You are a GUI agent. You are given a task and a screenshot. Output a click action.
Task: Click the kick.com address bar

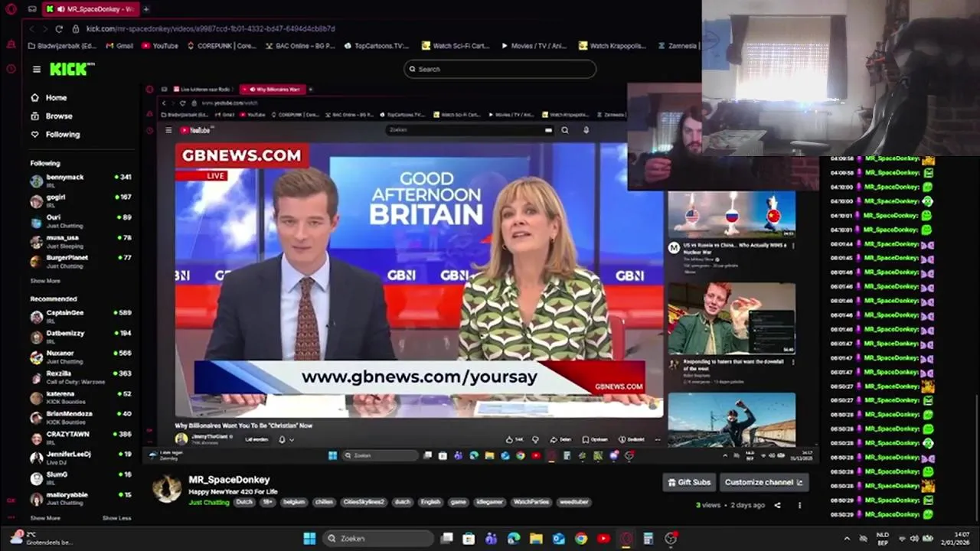click(x=211, y=29)
